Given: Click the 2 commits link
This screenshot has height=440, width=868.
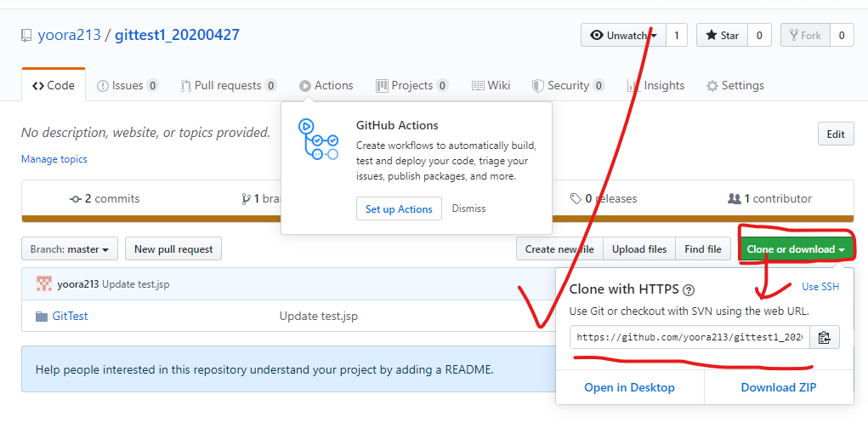Looking at the screenshot, I should click(x=105, y=198).
